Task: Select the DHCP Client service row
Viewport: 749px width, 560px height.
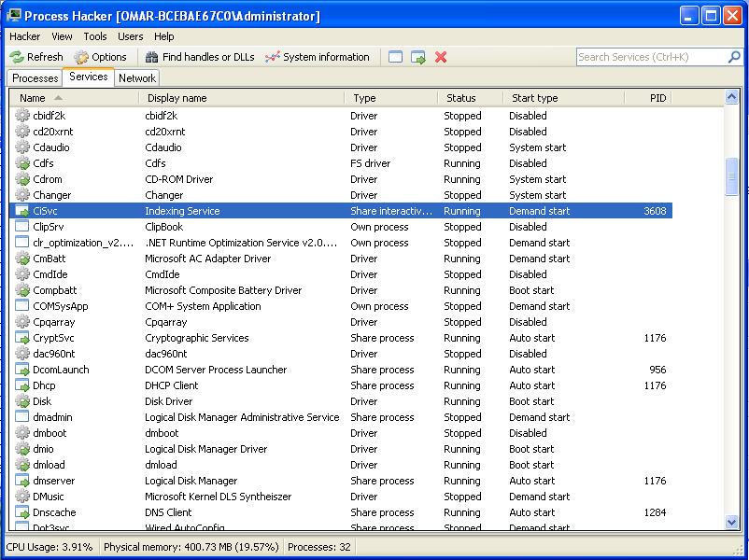Action: [x=172, y=385]
